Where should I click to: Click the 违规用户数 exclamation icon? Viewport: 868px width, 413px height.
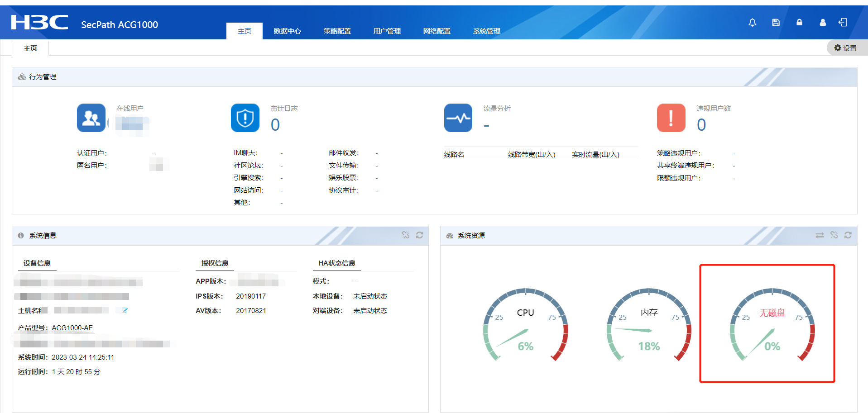coord(671,118)
